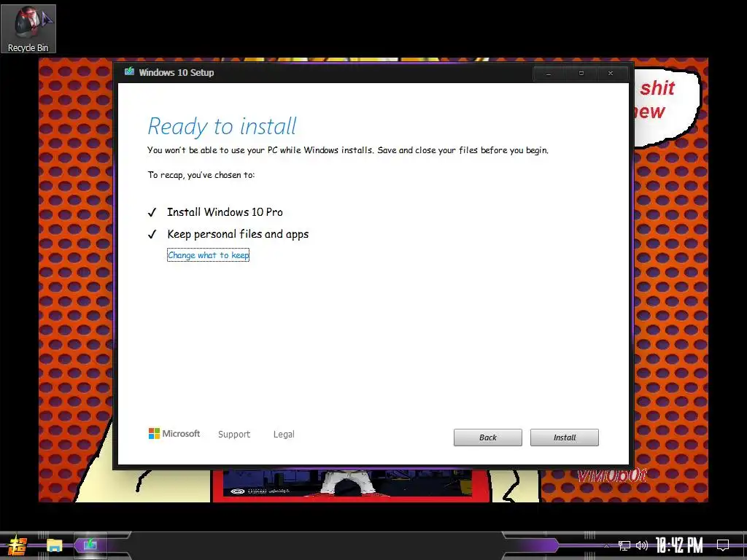The height and width of the screenshot is (560, 747).
Task: Open File Explorer from the taskbar
Action: [x=54, y=545]
